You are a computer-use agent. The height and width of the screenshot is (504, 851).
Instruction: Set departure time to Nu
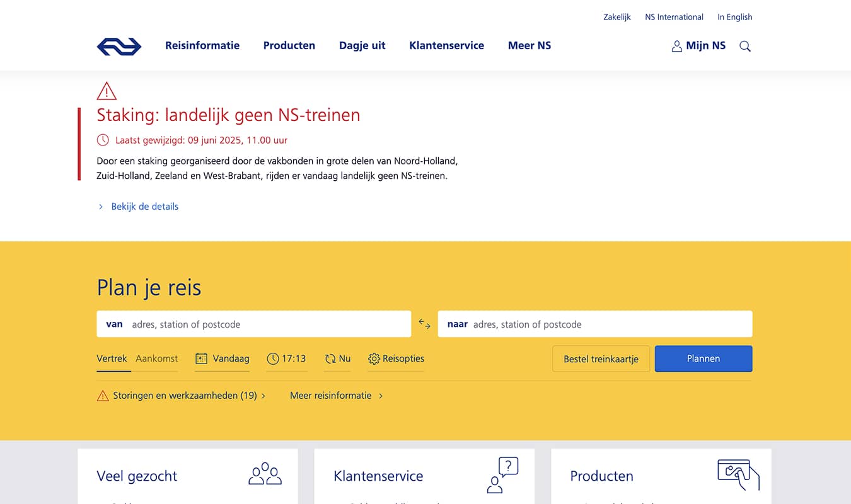(338, 358)
